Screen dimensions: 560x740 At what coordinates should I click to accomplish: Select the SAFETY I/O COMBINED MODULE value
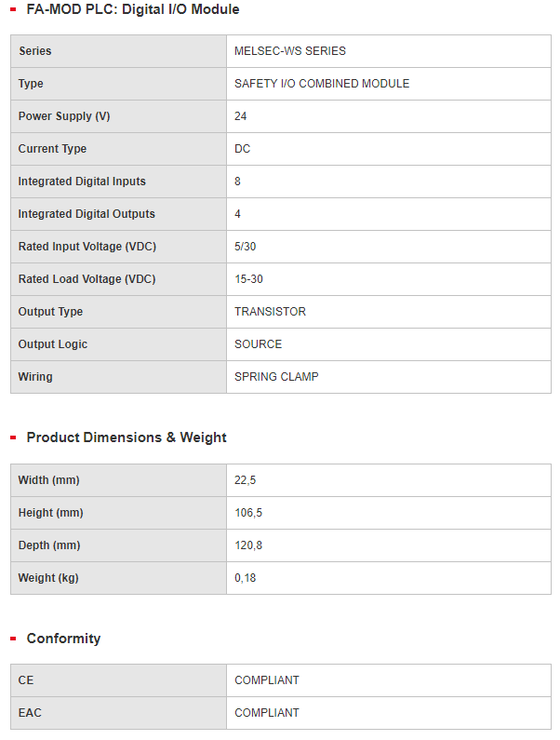(322, 84)
